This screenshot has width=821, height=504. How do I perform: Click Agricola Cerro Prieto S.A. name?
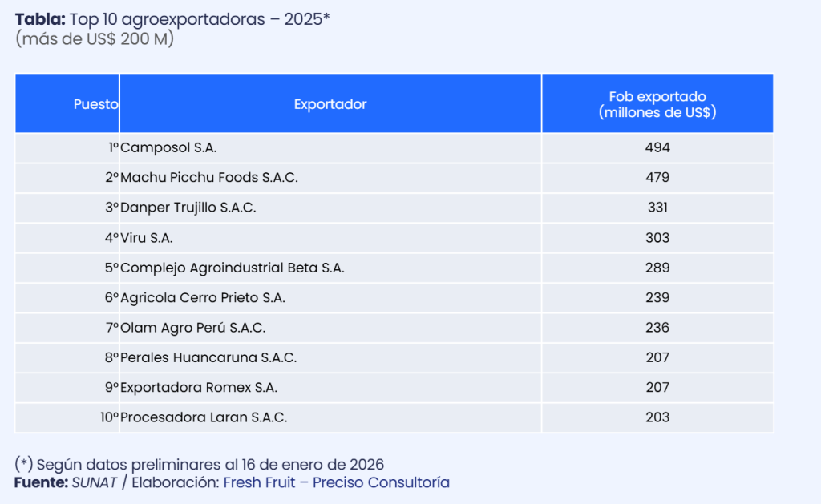[x=203, y=297]
